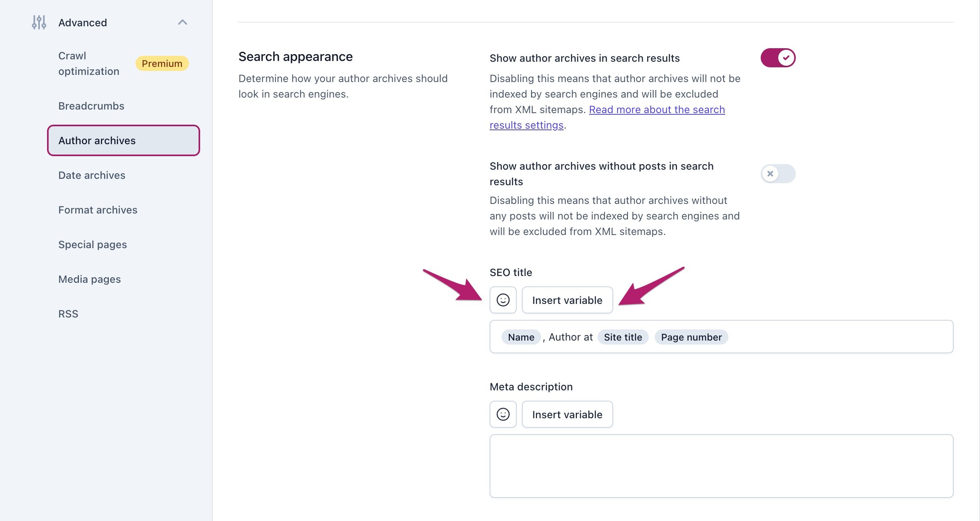Enable Show author archives without posts

[778, 173]
